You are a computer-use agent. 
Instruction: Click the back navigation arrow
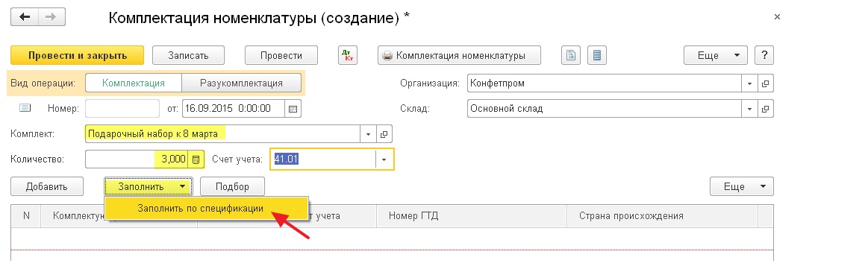(25, 17)
